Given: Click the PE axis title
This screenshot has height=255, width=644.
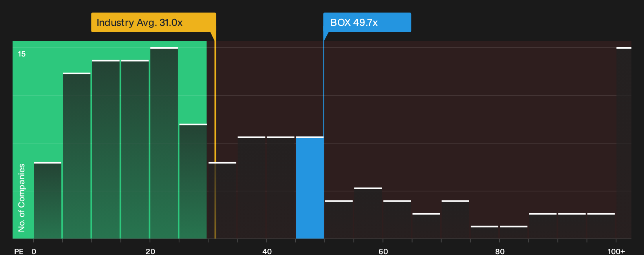Looking at the screenshot, I should (19, 251).
